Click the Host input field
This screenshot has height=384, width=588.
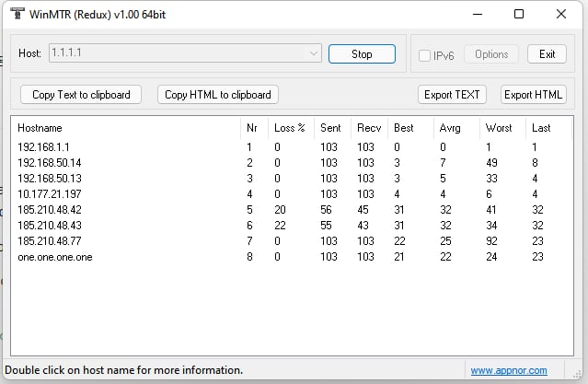175,54
